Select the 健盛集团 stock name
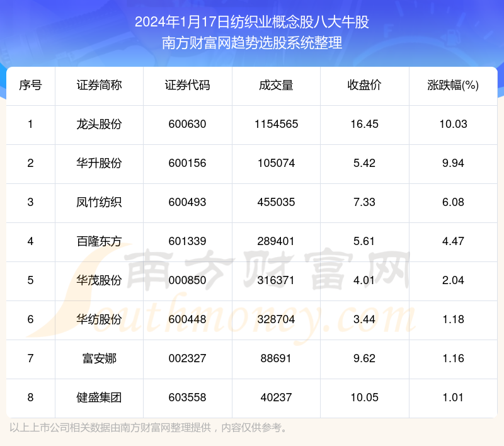This screenshot has height=446, width=504. tap(99, 397)
